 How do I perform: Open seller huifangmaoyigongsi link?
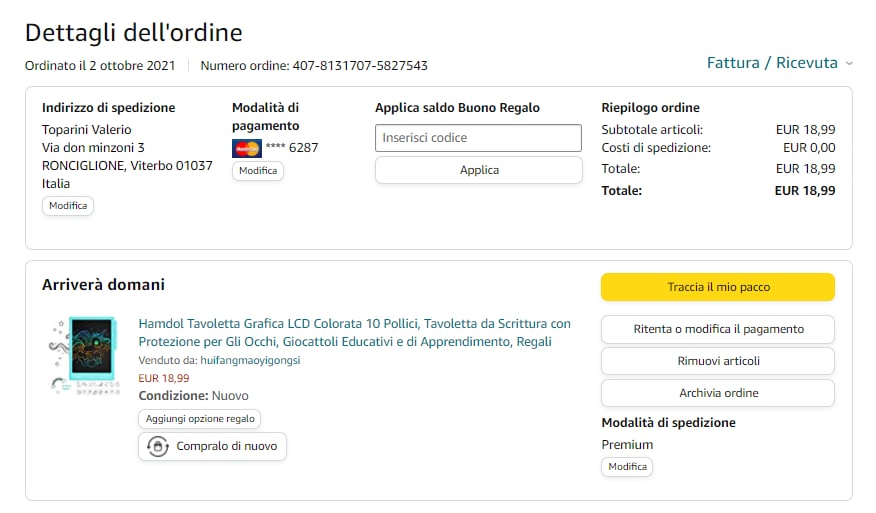[x=248, y=360]
